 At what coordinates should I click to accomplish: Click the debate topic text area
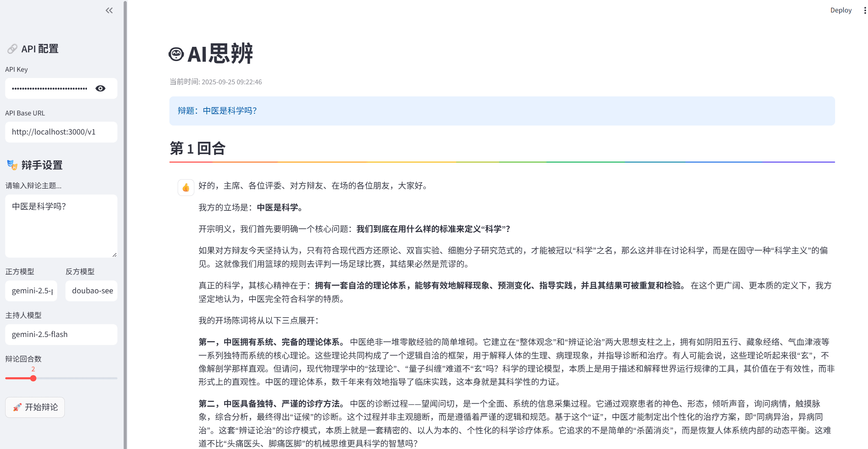pos(61,225)
